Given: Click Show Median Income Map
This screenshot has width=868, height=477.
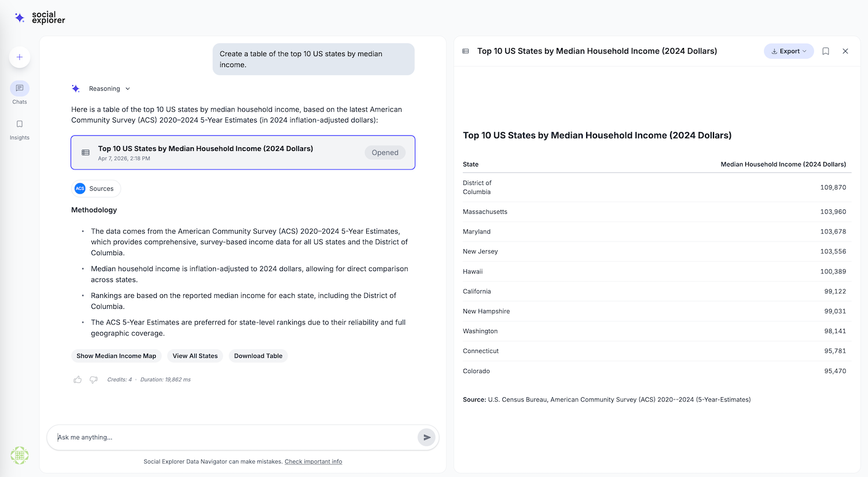Looking at the screenshot, I should click(x=116, y=356).
